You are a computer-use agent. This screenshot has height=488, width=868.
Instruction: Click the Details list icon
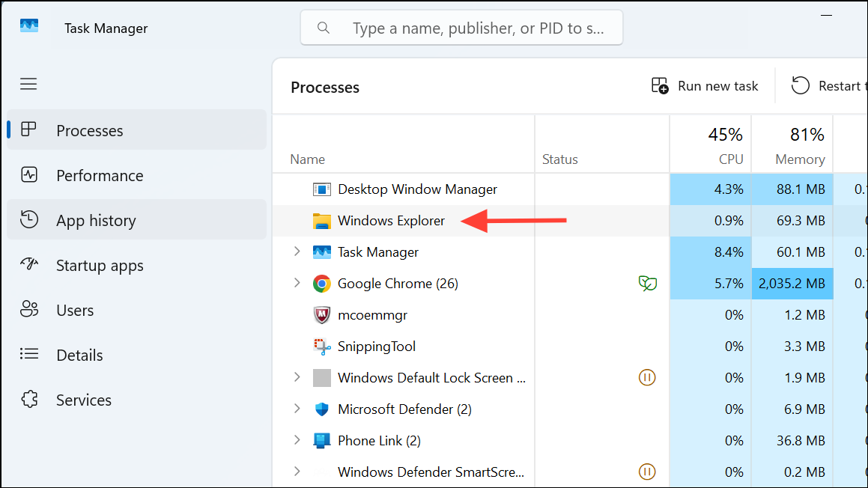(28, 354)
